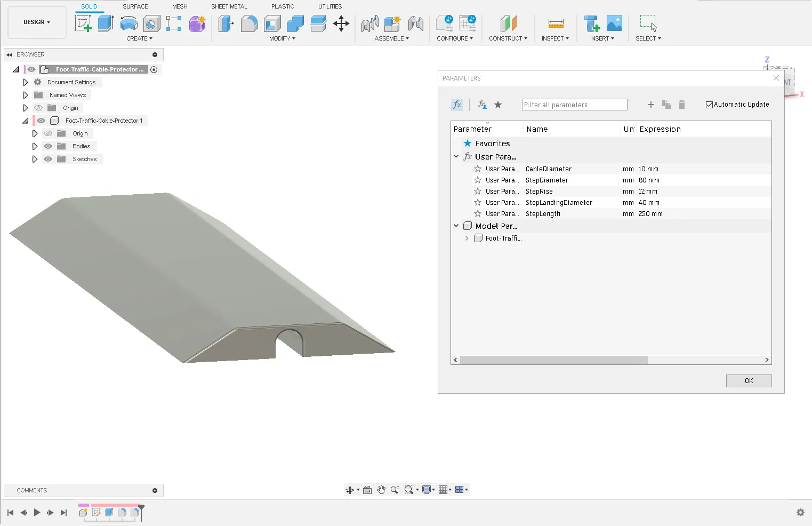Screen dimensions: 812x526
Task: Switch to the SURFACE tab
Action: click(x=135, y=6)
